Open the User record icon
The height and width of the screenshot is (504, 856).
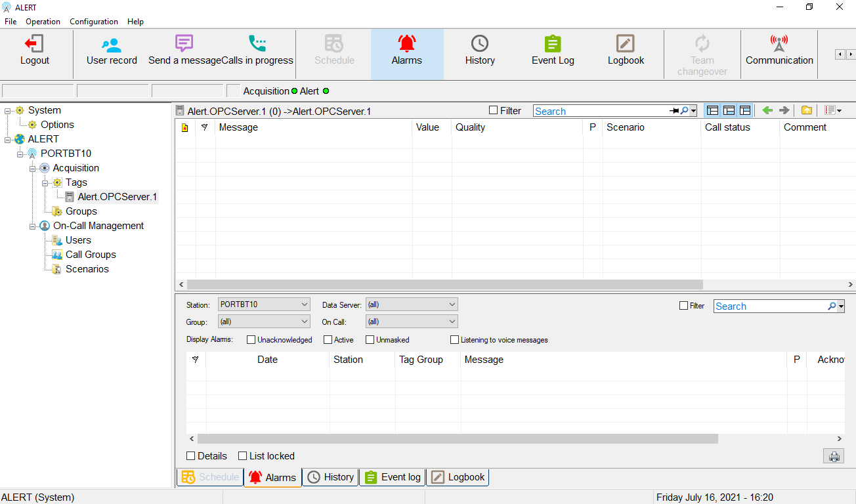[x=112, y=45]
